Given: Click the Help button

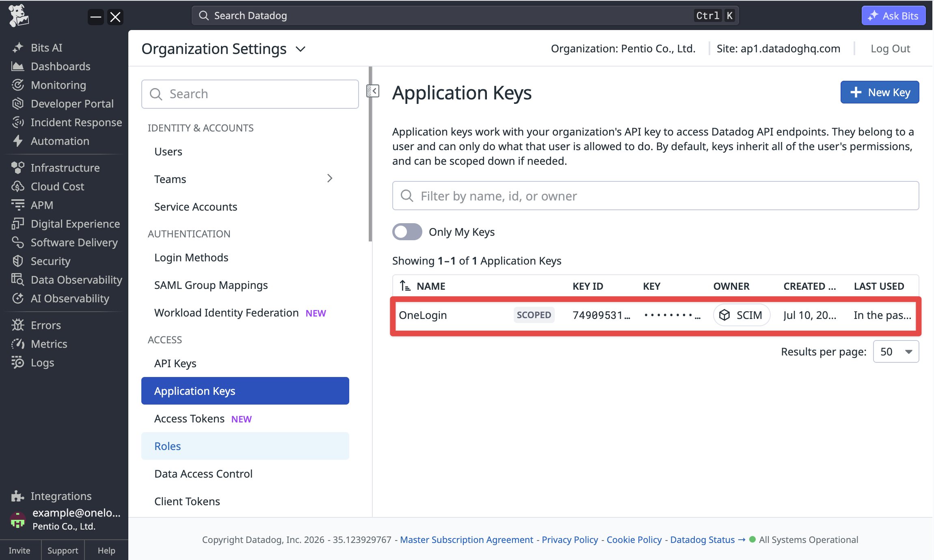Looking at the screenshot, I should pos(106,550).
